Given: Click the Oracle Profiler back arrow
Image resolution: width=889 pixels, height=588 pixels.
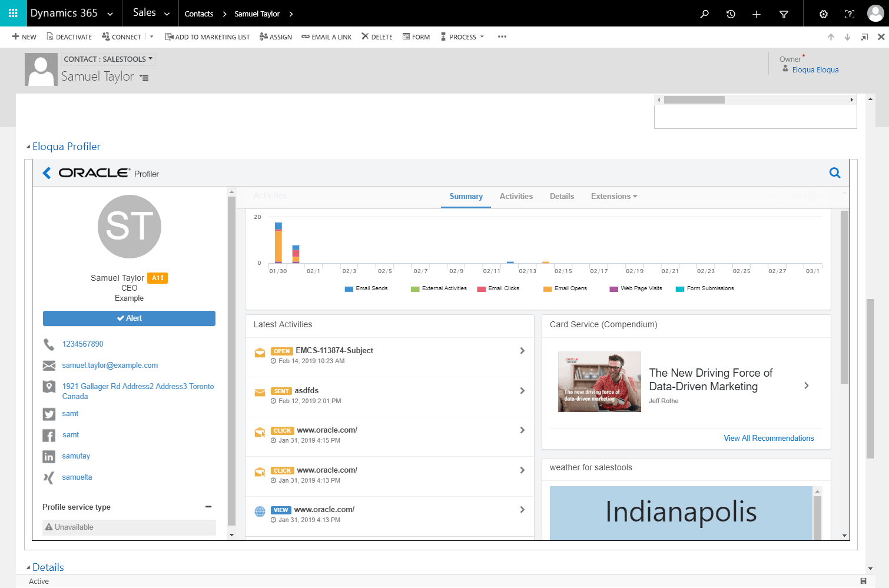Looking at the screenshot, I should click(x=47, y=173).
